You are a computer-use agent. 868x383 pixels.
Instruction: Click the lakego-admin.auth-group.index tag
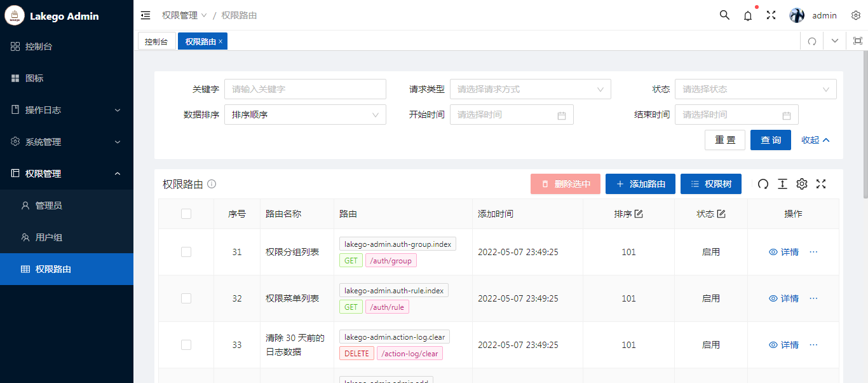click(x=398, y=244)
